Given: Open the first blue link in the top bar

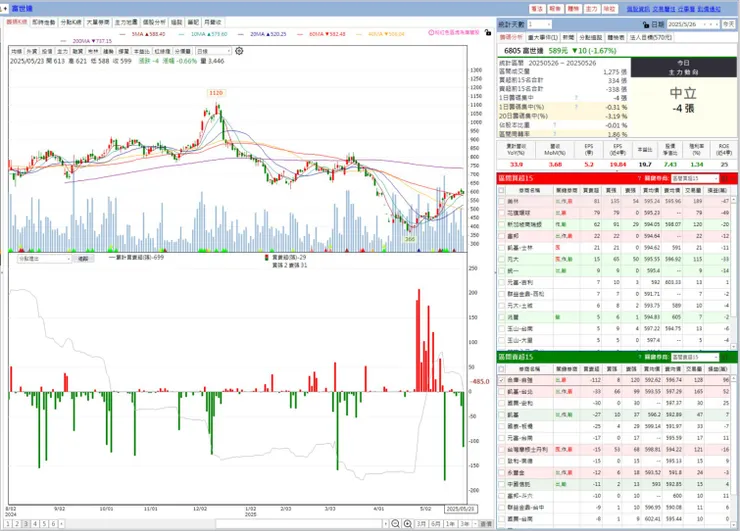Looking at the screenshot, I should pyautogui.click(x=638, y=9).
